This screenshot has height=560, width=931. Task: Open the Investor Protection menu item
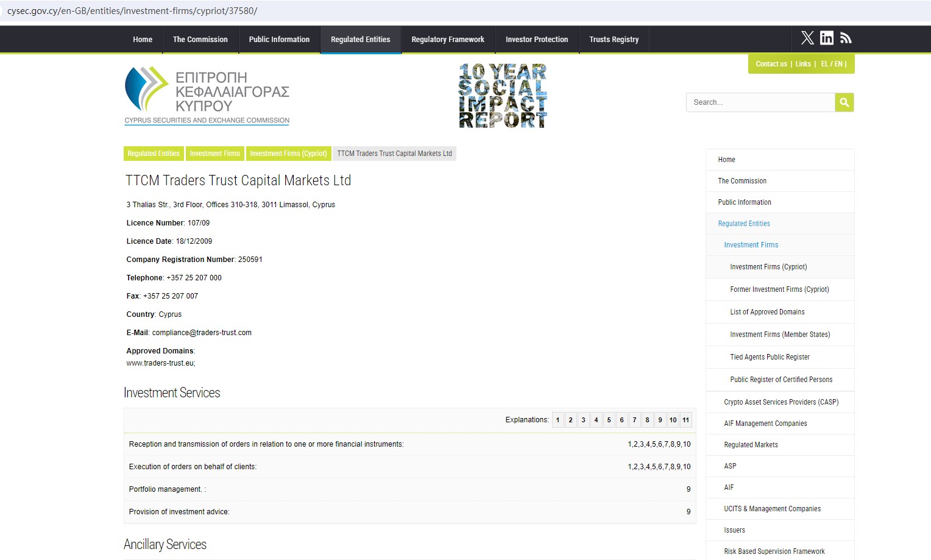[x=536, y=40]
